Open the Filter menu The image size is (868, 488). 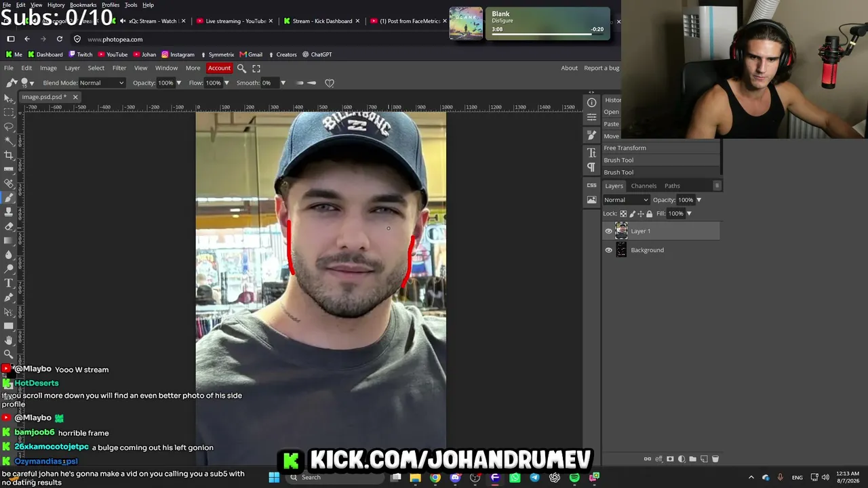coord(119,68)
